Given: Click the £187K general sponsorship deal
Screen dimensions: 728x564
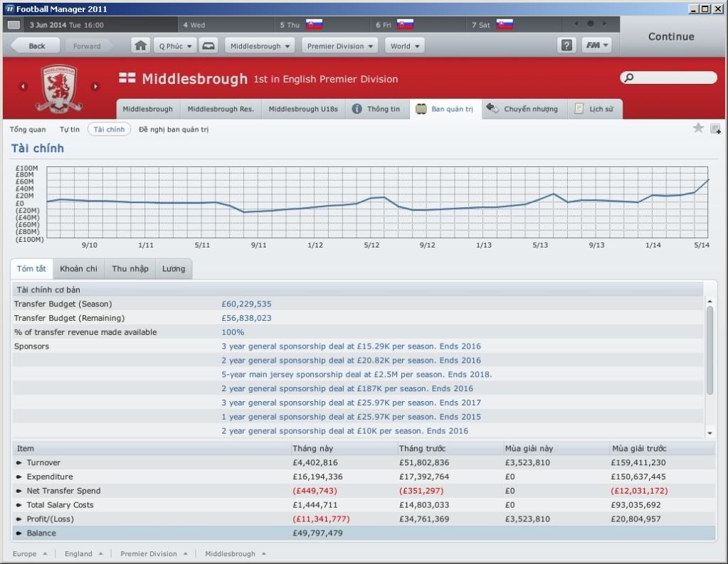Looking at the screenshot, I should click(x=347, y=388).
